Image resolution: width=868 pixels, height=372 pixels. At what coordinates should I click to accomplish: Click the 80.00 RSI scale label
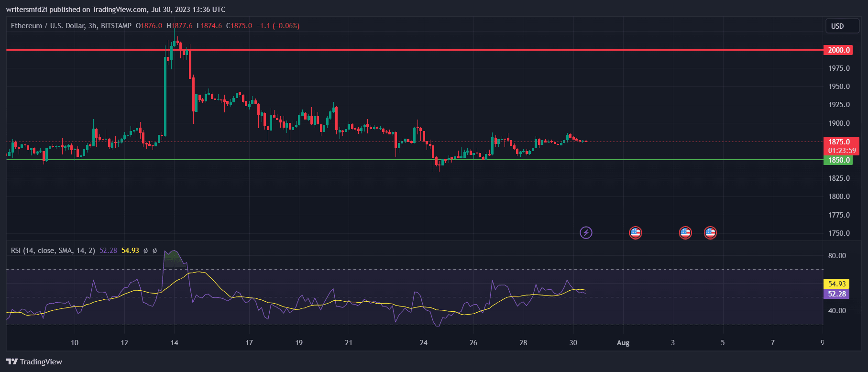click(x=837, y=256)
